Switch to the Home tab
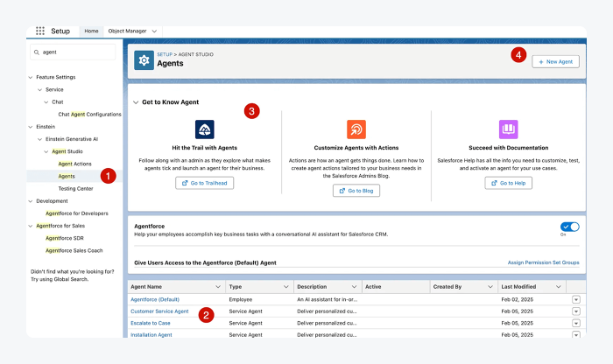Viewport: 613px width, 364px height. 91,31
